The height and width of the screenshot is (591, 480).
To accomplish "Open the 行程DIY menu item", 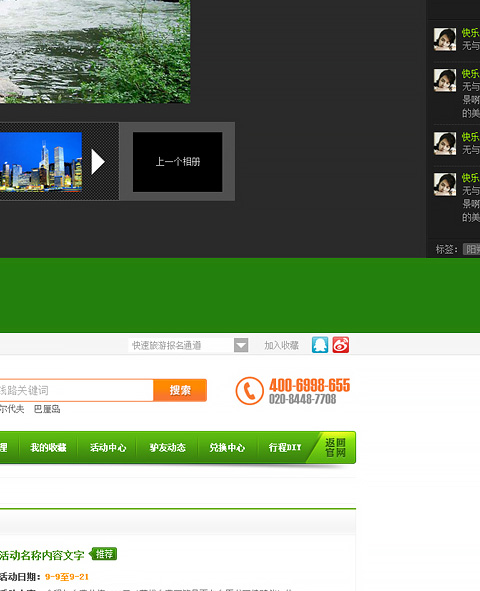I will pyautogui.click(x=285, y=447).
